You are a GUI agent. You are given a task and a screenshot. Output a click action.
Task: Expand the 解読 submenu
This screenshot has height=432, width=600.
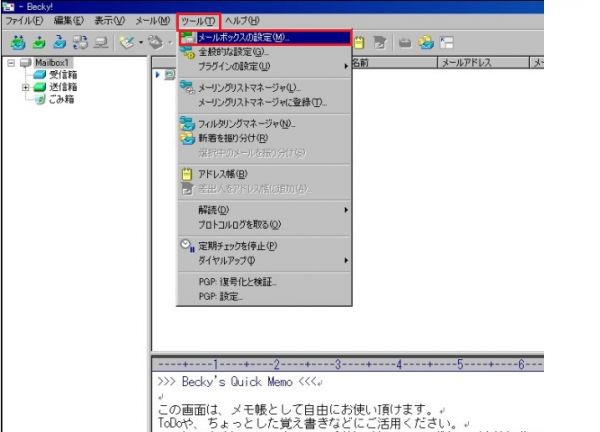(x=215, y=210)
